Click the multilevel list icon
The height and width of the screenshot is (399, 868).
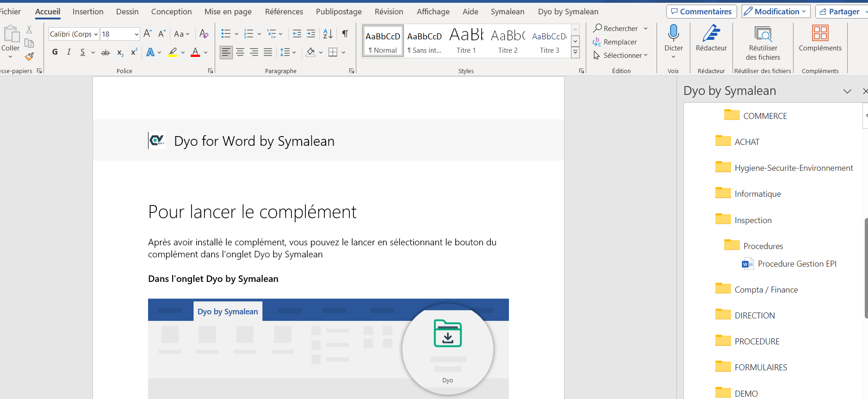click(x=272, y=33)
